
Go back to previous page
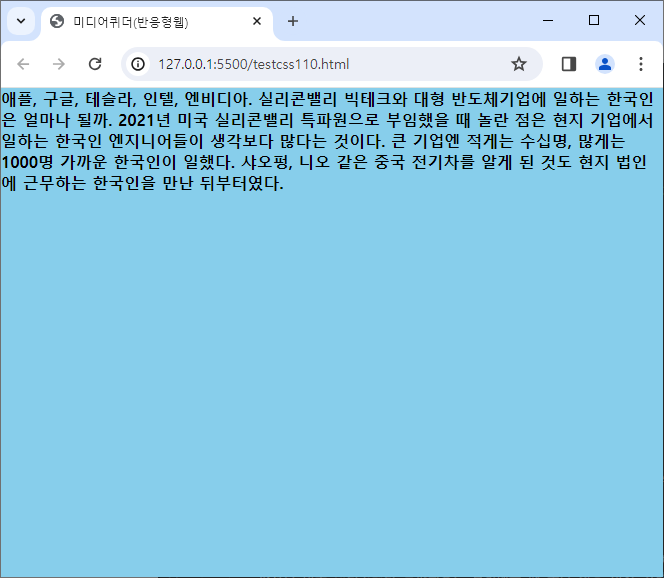23,64
